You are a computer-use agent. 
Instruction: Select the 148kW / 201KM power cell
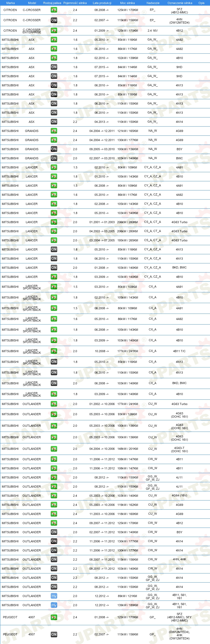coord(128,449)
